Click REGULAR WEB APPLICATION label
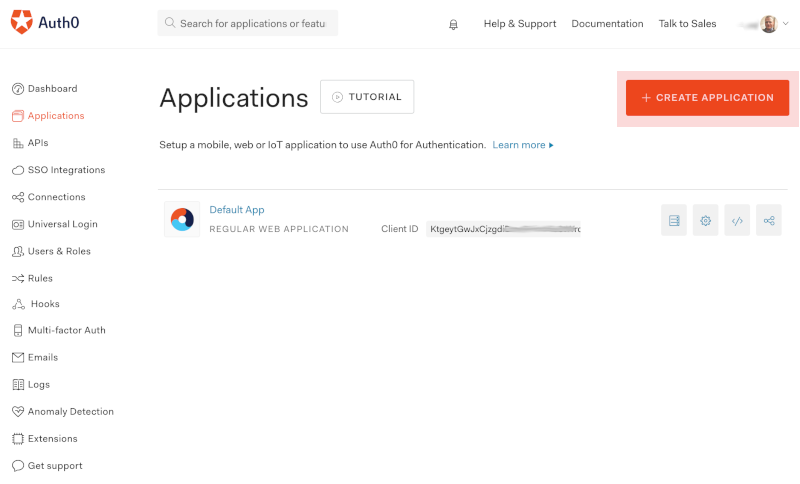The width and height of the screenshot is (800, 484). coord(279,229)
